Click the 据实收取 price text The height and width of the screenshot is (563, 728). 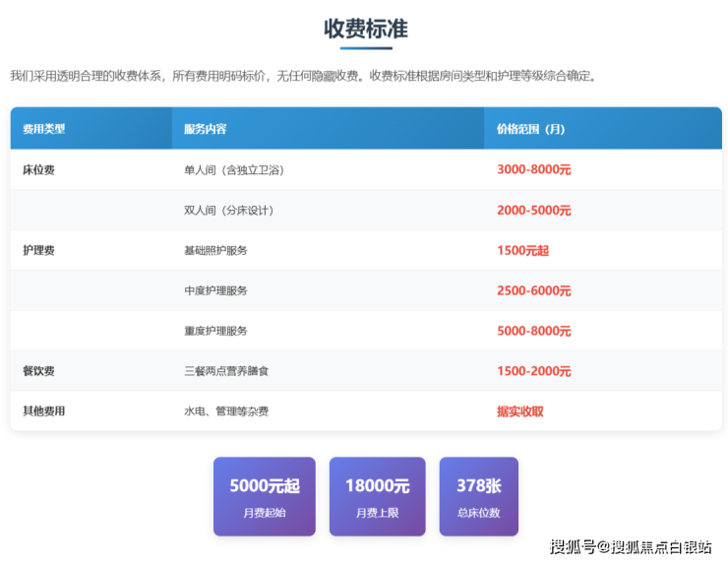520,411
